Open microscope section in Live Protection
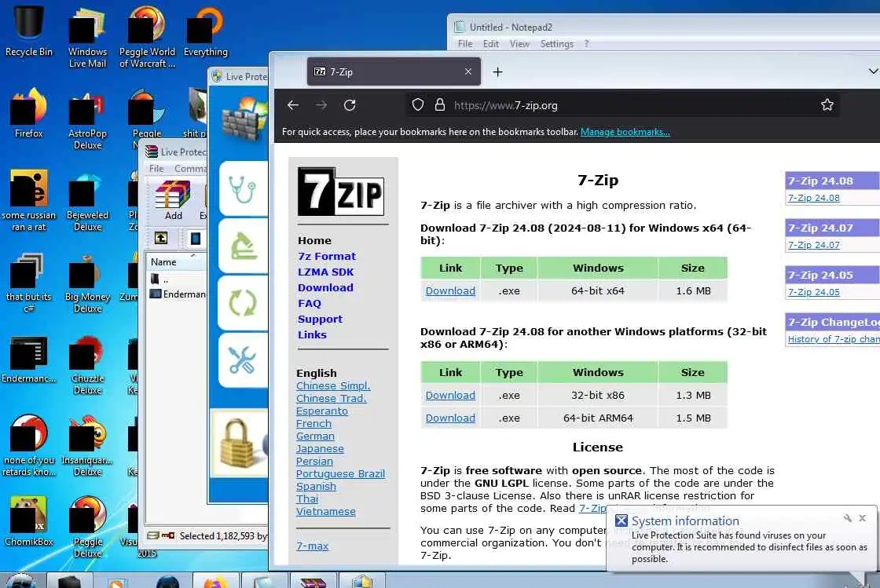This screenshot has width=880, height=588. coord(243,246)
